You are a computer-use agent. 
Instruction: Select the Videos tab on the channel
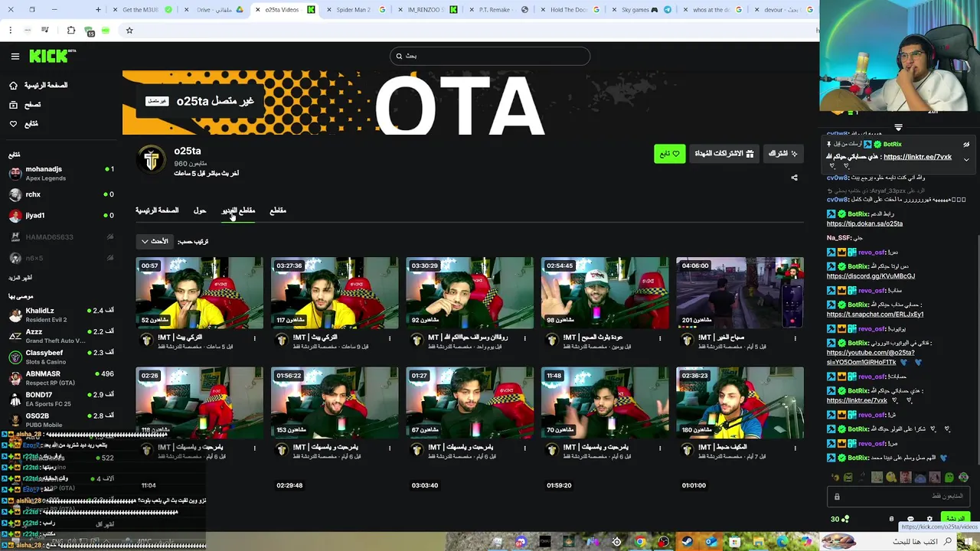[x=238, y=210]
